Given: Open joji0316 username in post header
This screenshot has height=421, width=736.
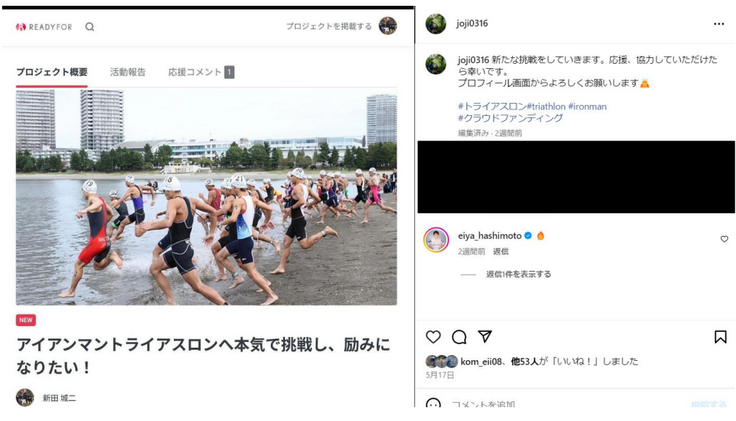Looking at the screenshot, I should (472, 23).
